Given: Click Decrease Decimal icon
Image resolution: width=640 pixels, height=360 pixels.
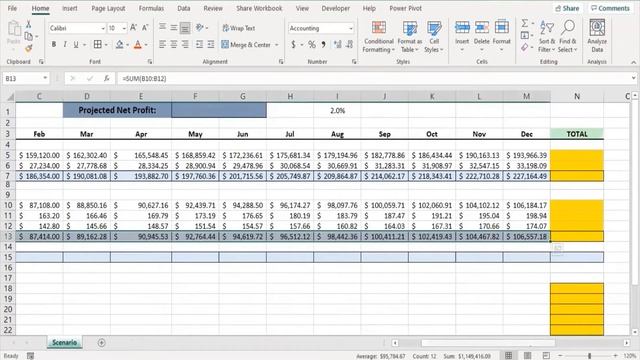Looking at the screenshot, I should (x=349, y=44).
